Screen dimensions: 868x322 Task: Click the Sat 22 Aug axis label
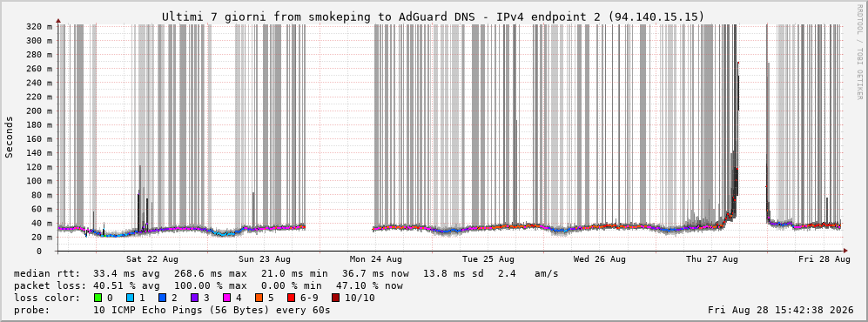[151, 259]
